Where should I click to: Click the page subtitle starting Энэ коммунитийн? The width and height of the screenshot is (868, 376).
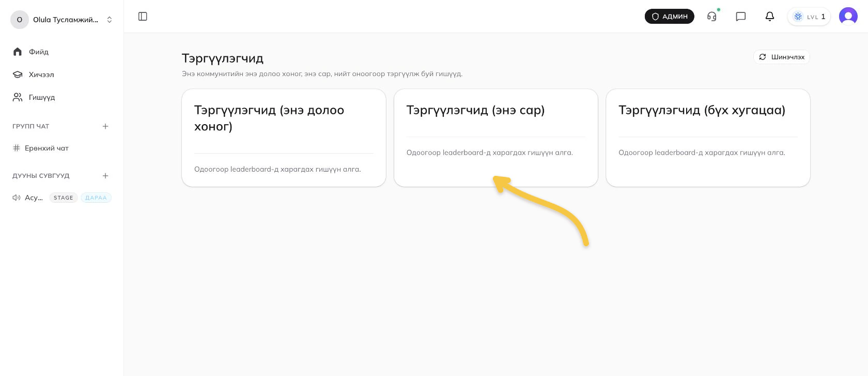coord(322,74)
